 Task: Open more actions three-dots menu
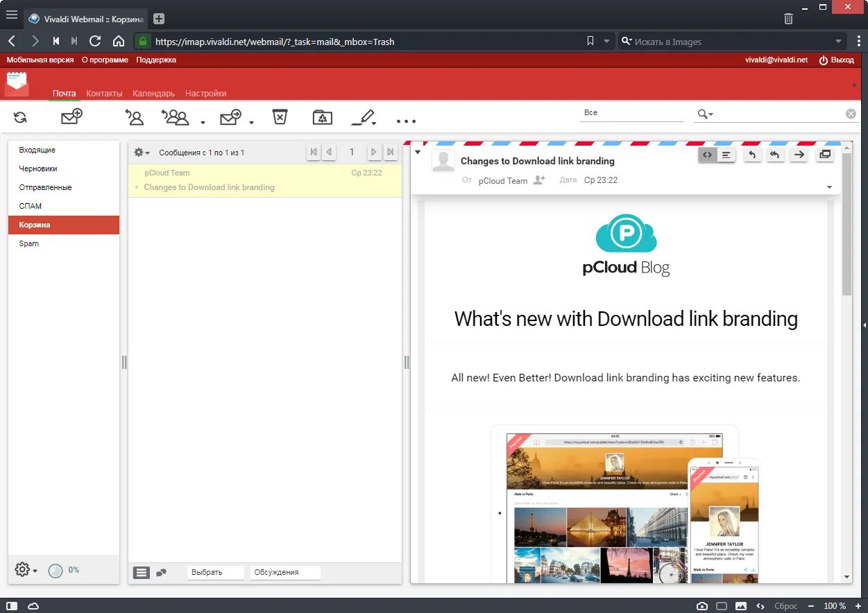point(406,121)
